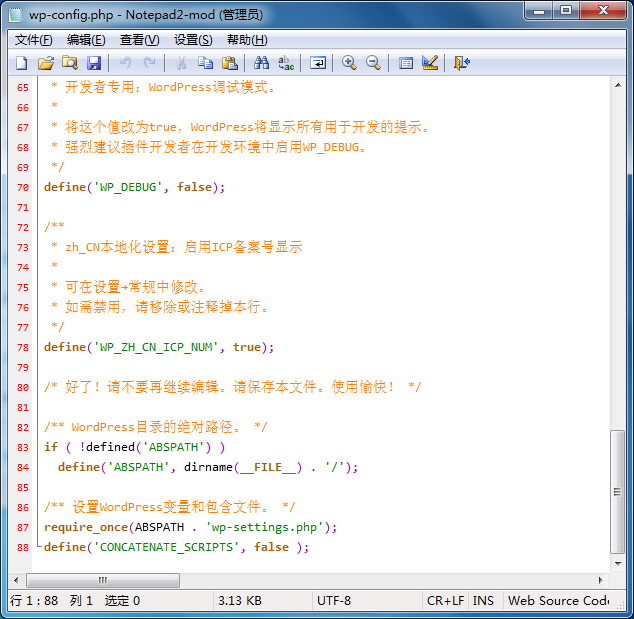
Task: Click the Notepad2 title bar document icon
Action: 15,15
